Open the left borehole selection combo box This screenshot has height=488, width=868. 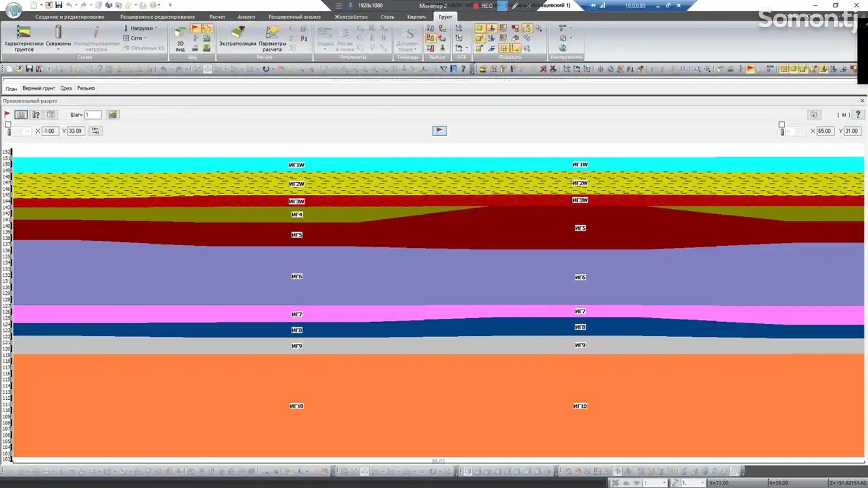(x=21, y=131)
